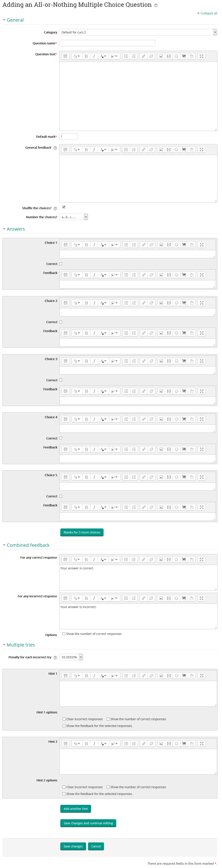This screenshot has height=868, width=222.
Task: Insert image in Choice 1 editor
Action: click(x=161, y=245)
